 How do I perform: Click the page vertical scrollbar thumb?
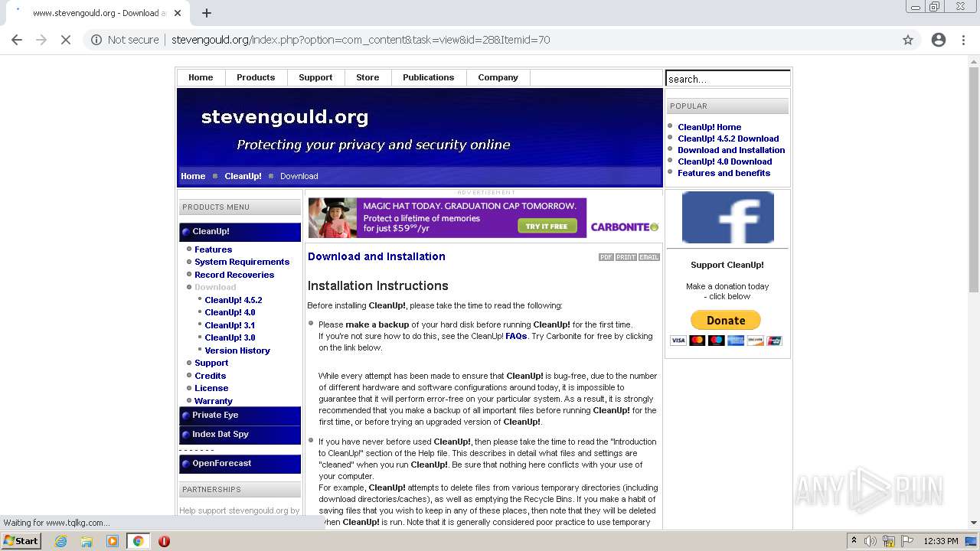974,180
